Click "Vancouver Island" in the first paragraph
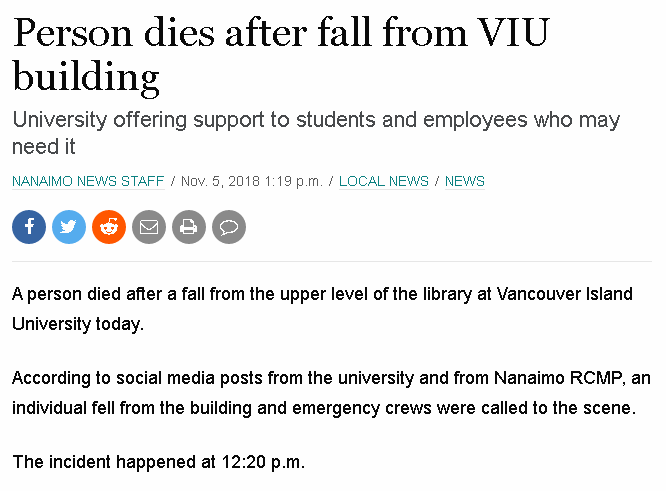 point(564,294)
